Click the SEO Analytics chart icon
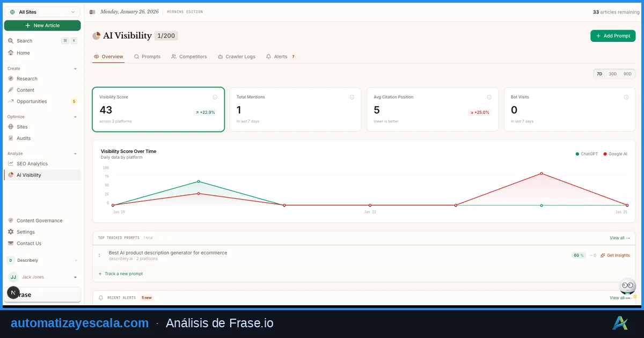 [x=11, y=164]
